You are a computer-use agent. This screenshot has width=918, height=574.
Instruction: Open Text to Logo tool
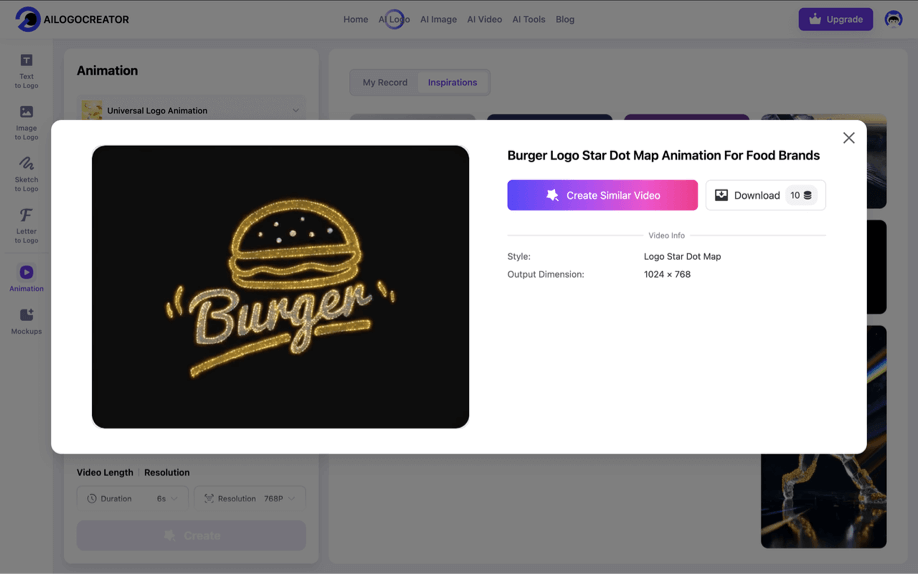(x=26, y=71)
